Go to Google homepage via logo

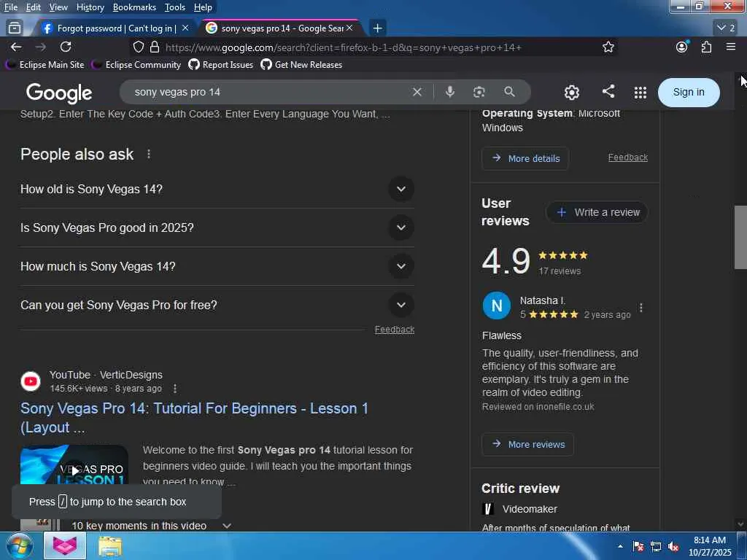coord(59,93)
